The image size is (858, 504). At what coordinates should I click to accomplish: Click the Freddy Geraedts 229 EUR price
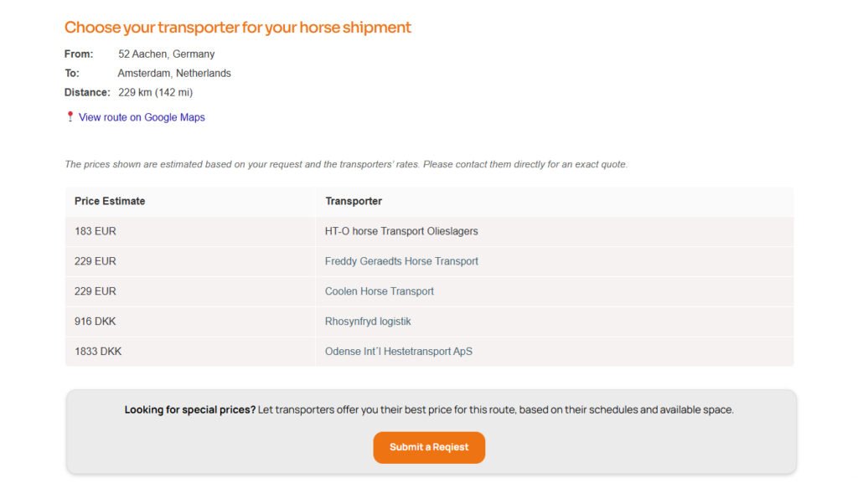(x=96, y=261)
